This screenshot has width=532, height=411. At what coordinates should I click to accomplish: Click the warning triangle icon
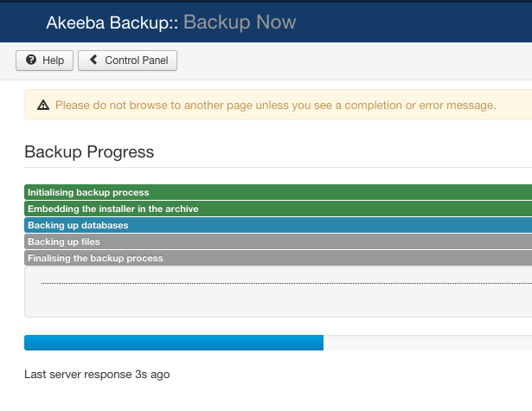[43, 105]
